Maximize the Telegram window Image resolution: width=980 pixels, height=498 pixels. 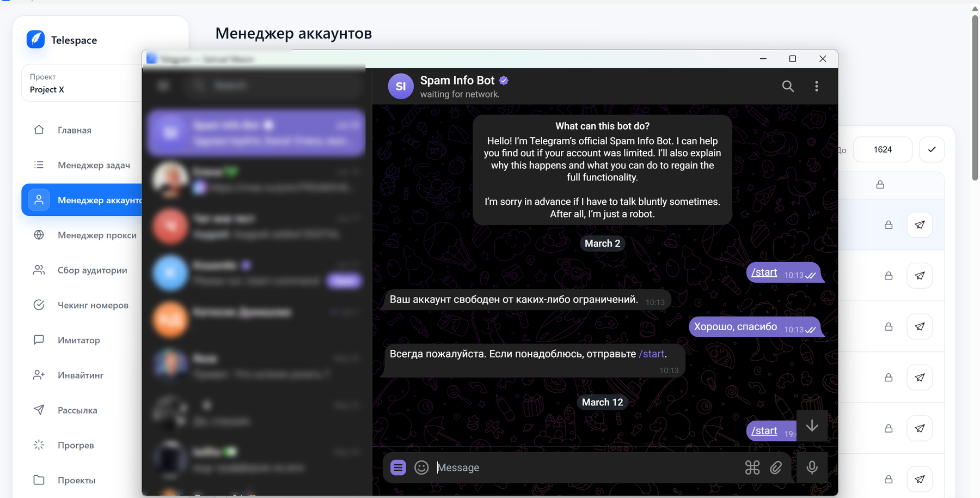793,59
